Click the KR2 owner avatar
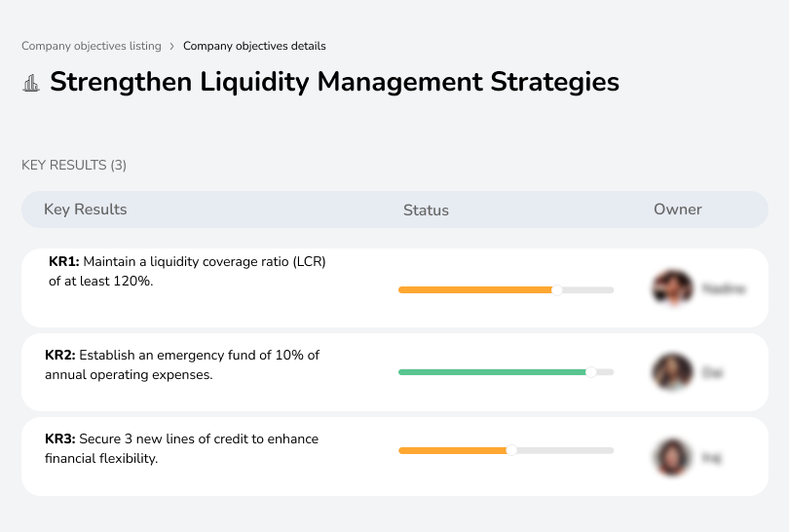 point(673,372)
